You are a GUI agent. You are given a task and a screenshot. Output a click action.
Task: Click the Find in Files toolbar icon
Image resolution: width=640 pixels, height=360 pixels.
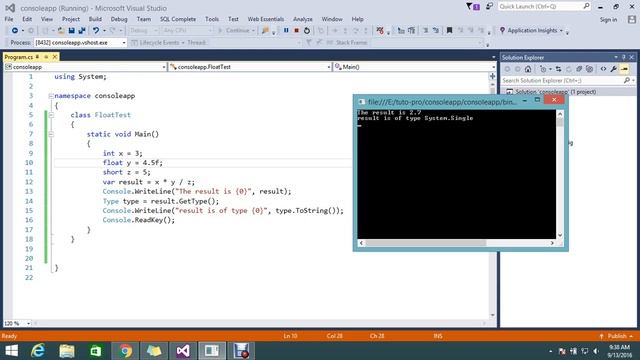point(265,31)
